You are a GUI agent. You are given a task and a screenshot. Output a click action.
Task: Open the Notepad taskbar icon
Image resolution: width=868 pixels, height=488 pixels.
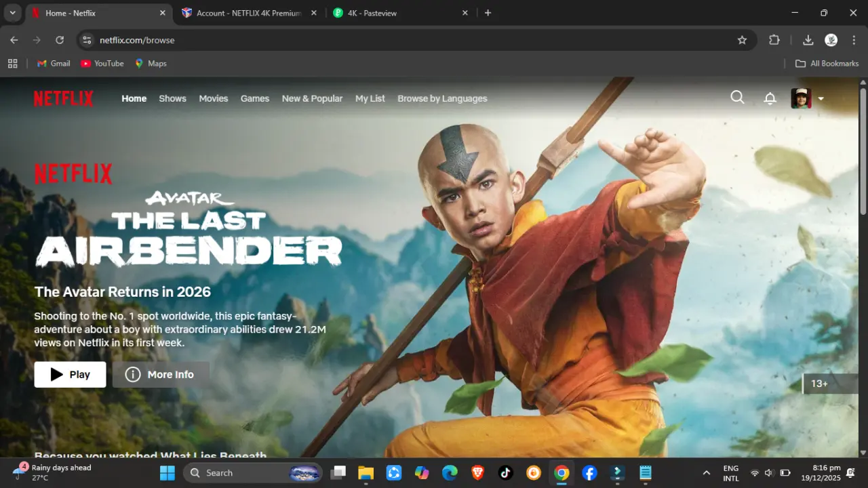click(x=645, y=472)
